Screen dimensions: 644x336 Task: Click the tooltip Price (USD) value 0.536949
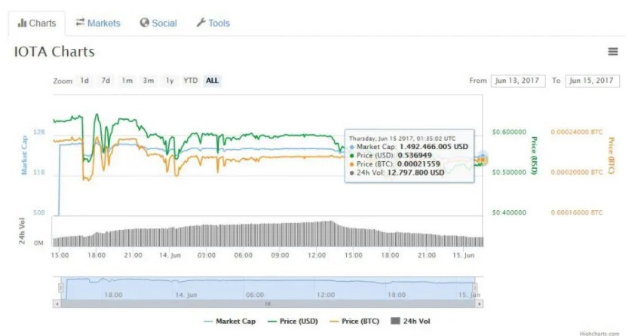pyautogui.click(x=415, y=155)
